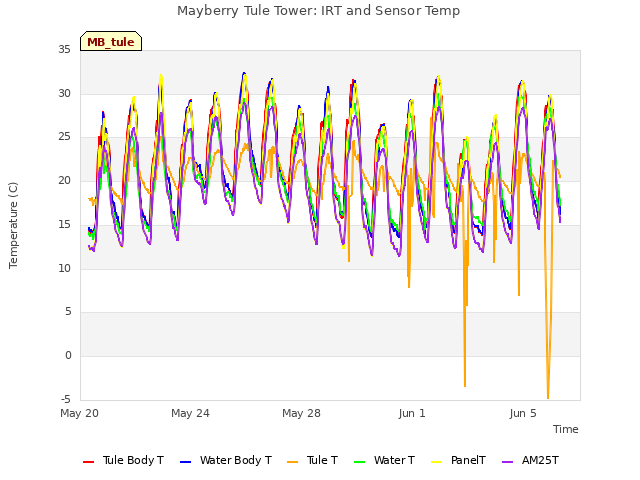Click the Tule T legend label
Screen dimensions: 640x480
coord(322,460)
